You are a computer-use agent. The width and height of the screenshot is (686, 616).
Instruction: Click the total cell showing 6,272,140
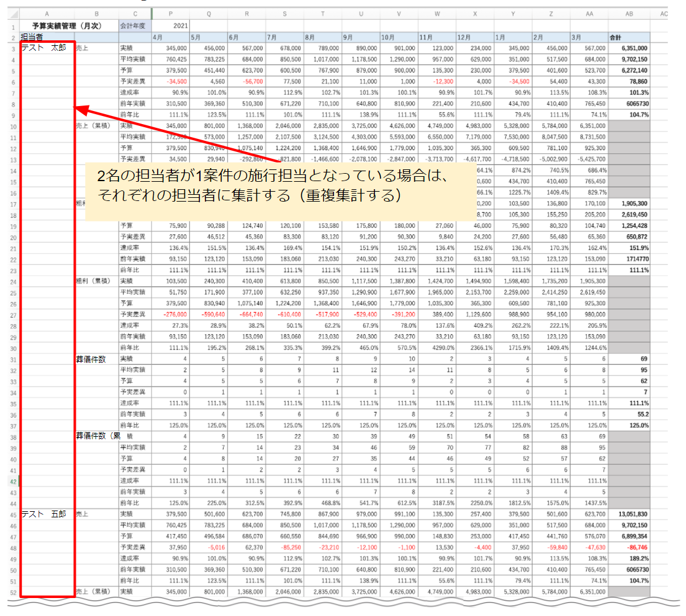[x=629, y=71]
